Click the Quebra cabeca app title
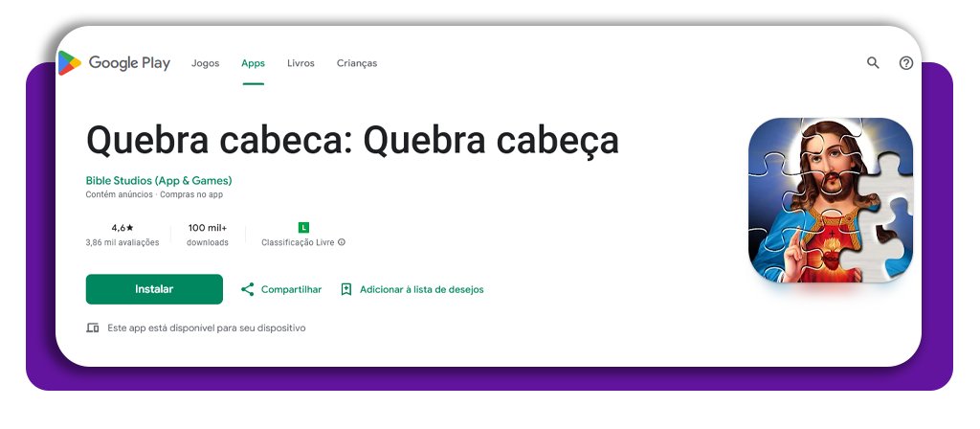This screenshot has height=429, width=980. click(x=352, y=140)
